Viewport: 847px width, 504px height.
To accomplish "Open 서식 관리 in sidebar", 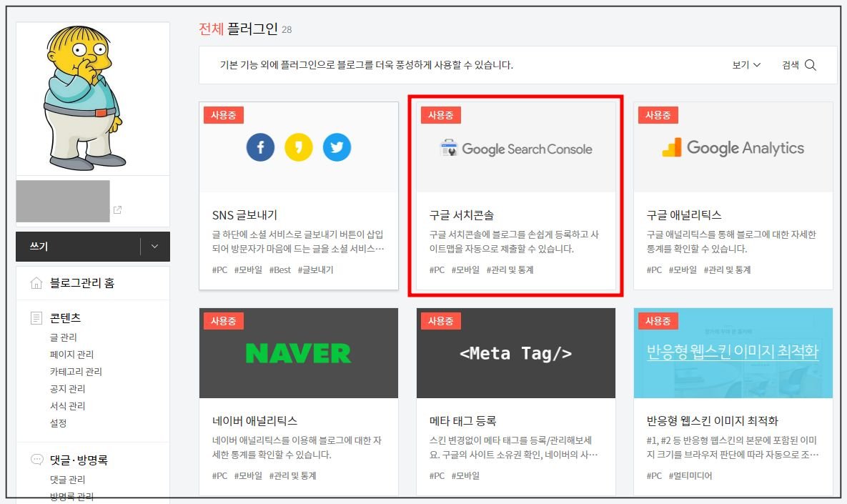I will (67, 406).
